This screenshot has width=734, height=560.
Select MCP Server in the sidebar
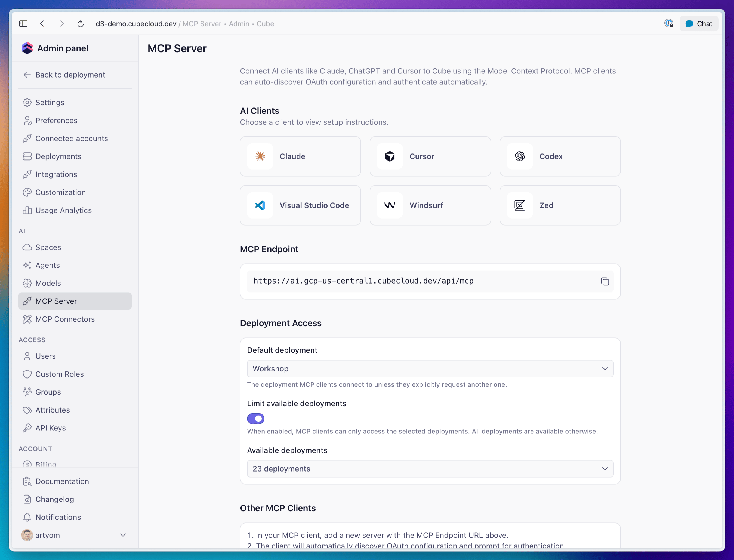coord(75,301)
